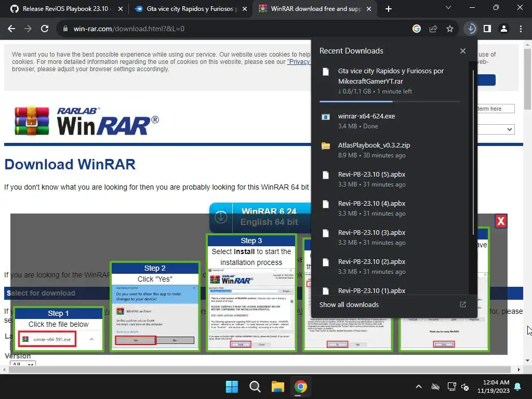Close the WinRAR download tab
The width and height of the screenshot is (532, 399).
[x=369, y=9]
